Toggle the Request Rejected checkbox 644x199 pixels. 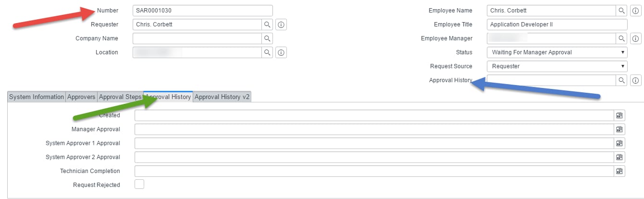(x=139, y=184)
